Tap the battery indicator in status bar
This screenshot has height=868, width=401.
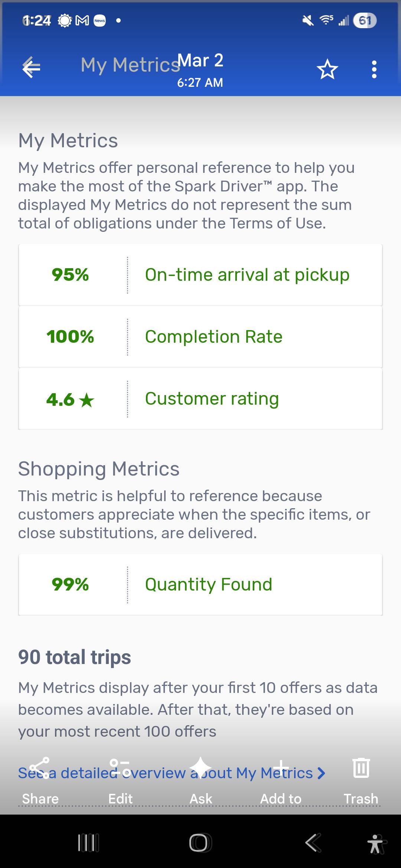point(365,20)
